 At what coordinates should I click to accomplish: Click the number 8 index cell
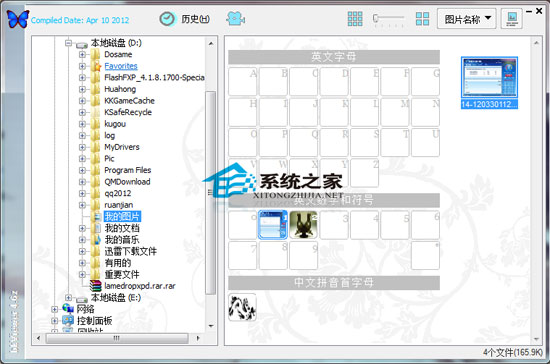coord(273,255)
